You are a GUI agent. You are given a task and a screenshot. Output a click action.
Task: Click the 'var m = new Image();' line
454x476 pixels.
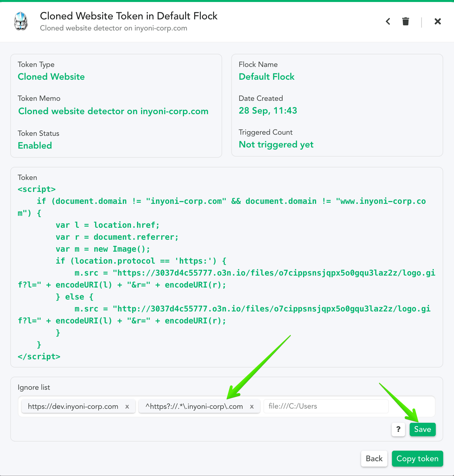103,249
